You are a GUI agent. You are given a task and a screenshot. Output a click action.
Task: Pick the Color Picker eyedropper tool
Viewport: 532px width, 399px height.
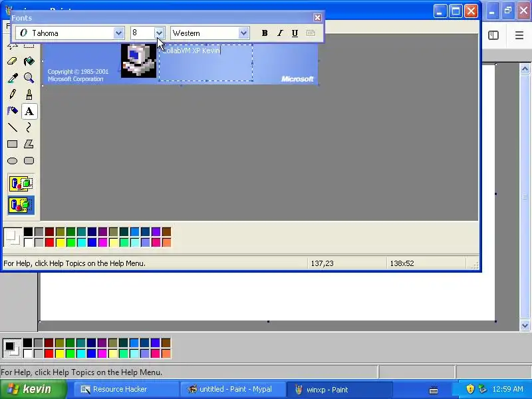tap(12, 78)
